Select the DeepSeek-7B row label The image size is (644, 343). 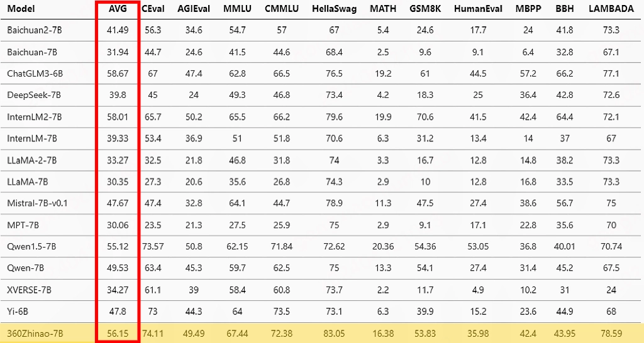(33, 95)
